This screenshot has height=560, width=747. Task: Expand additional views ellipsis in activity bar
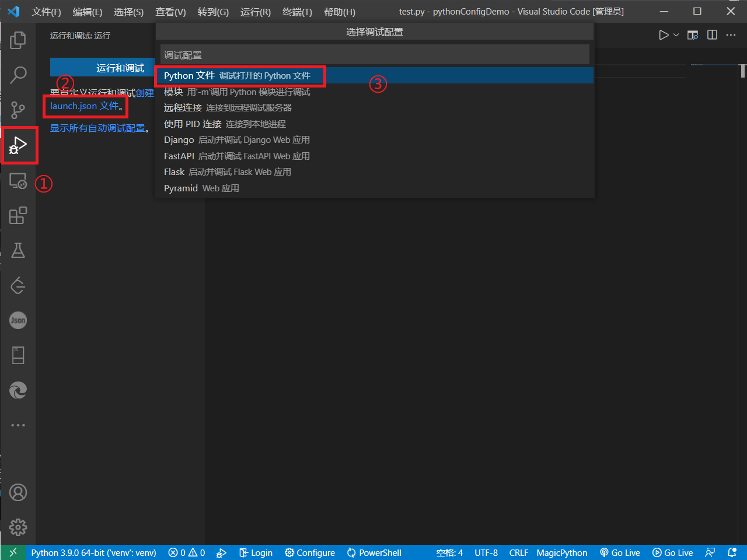(x=18, y=425)
